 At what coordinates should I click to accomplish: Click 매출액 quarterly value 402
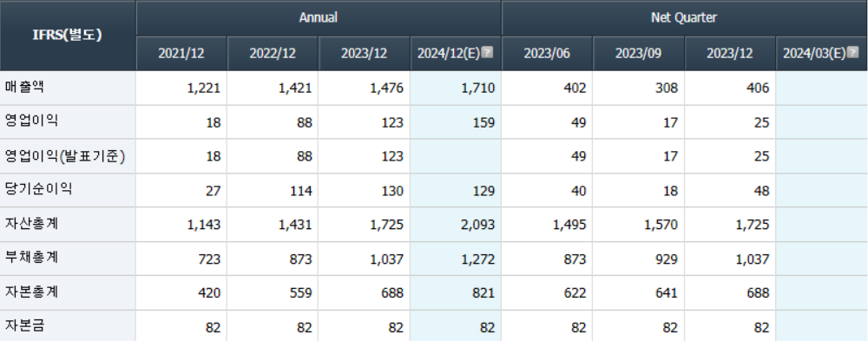point(575,89)
